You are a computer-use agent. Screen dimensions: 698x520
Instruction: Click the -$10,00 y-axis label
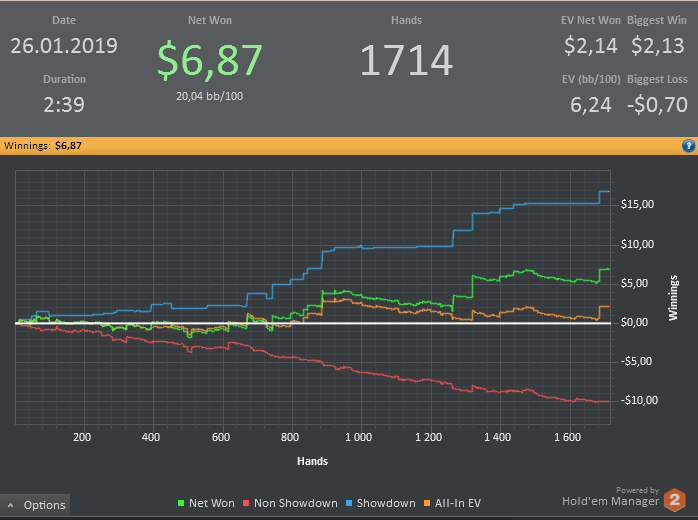(x=639, y=400)
